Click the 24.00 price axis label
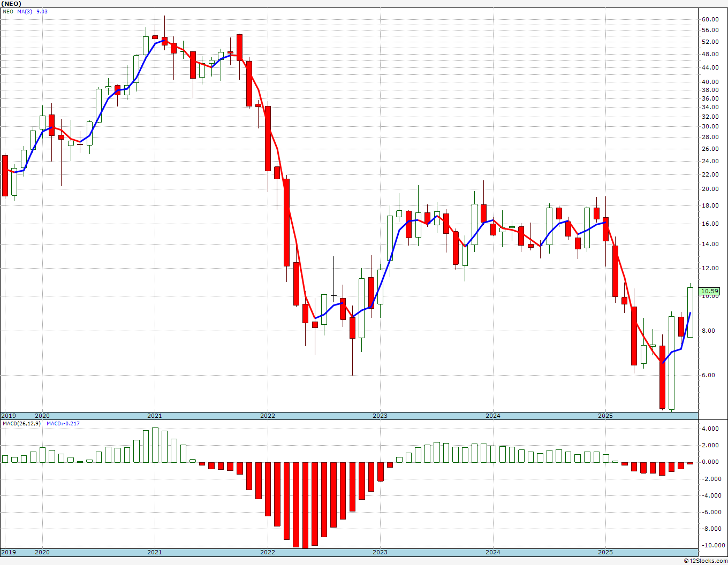This screenshot has width=728, height=565. [710, 161]
